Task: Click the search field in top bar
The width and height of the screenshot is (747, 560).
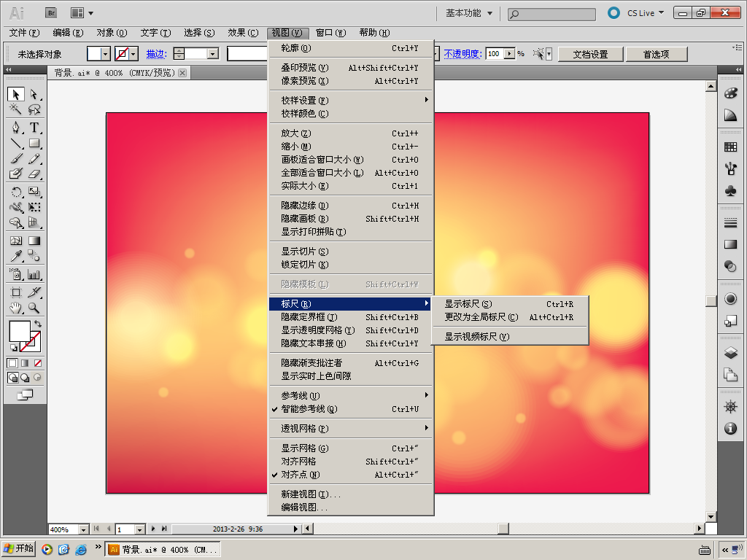Action: (x=551, y=15)
